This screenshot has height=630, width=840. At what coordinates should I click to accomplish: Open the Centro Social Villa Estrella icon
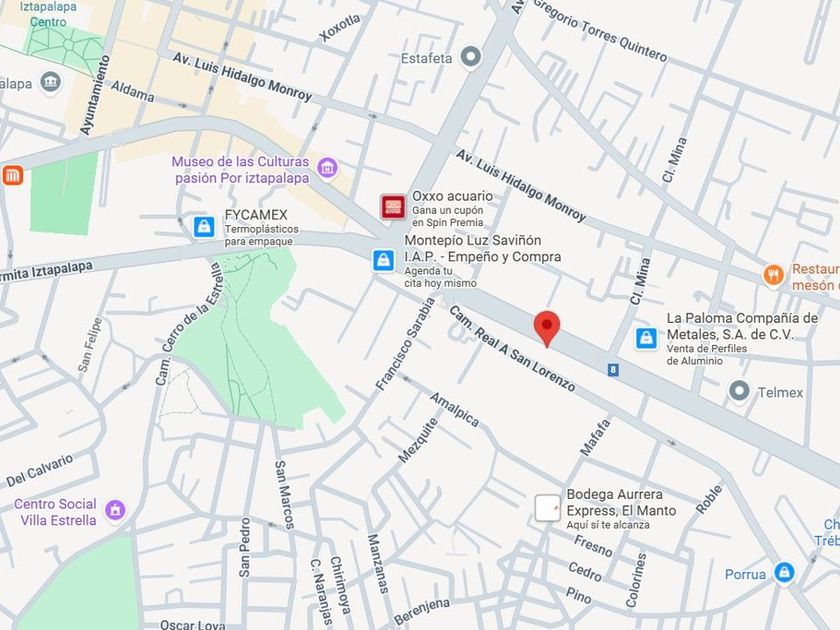click(x=115, y=509)
